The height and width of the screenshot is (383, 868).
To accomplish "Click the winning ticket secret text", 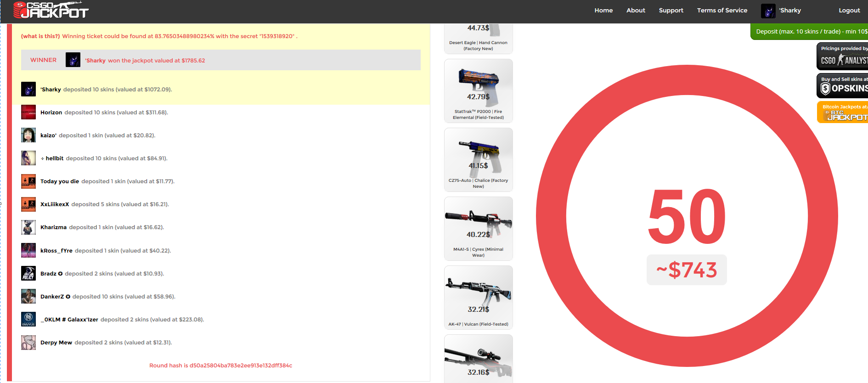I will [x=180, y=36].
